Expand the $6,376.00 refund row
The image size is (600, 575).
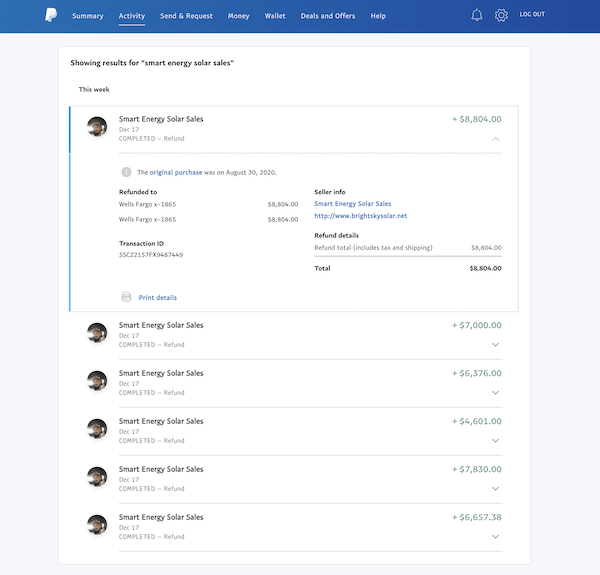pos(496,393)
